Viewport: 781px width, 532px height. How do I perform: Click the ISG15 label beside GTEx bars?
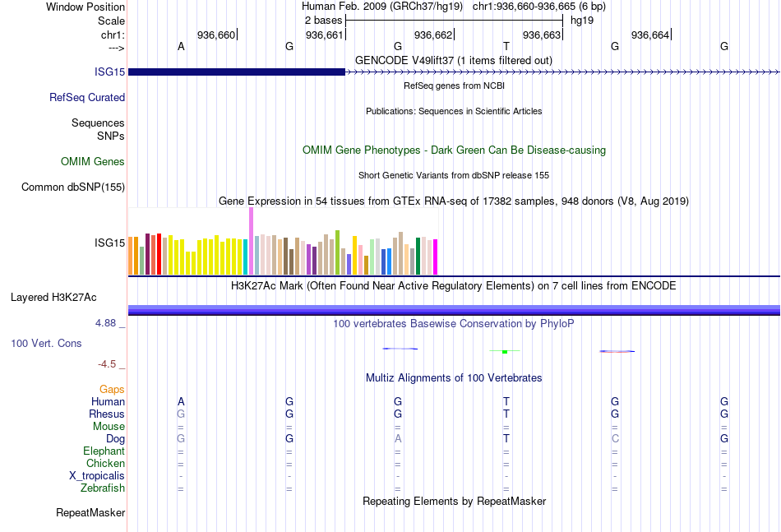pyautogui.click(x=109, y=243)
